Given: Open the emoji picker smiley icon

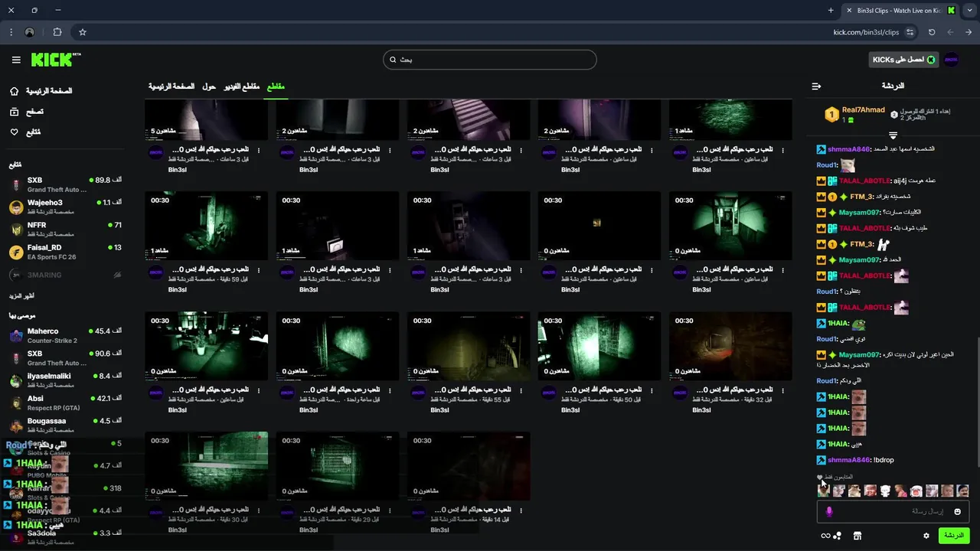Looking at the screenshot, I should (x=957, y=511).
